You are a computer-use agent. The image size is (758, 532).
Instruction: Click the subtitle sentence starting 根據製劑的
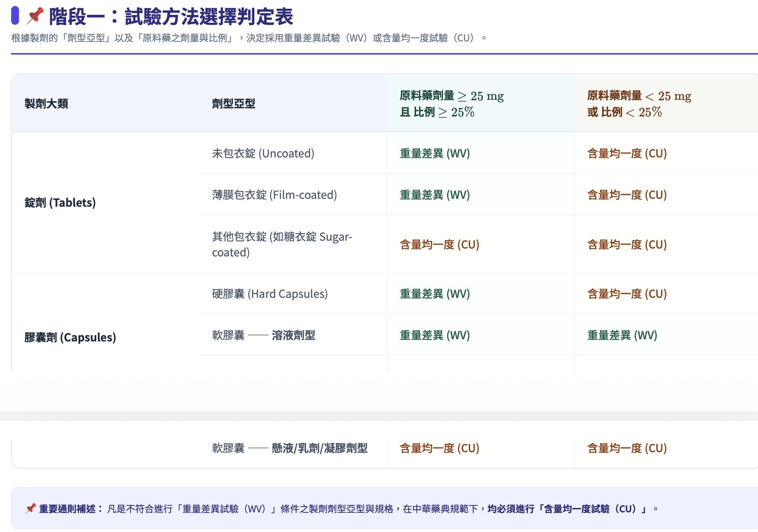[249, 38]
